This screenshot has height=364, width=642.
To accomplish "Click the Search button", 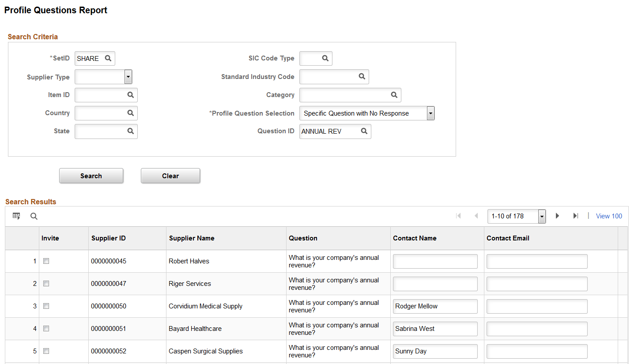I will click(91, 176).
